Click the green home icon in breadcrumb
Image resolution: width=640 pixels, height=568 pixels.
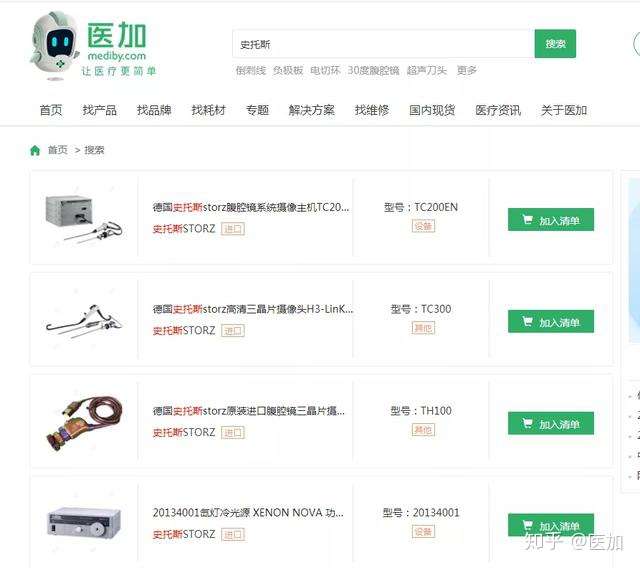coord(35,150)
